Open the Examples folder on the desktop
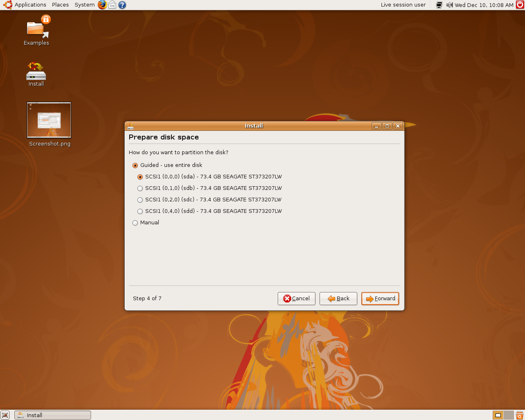The width and height of the screenshot is (525, 420). (x=37, y=31)
